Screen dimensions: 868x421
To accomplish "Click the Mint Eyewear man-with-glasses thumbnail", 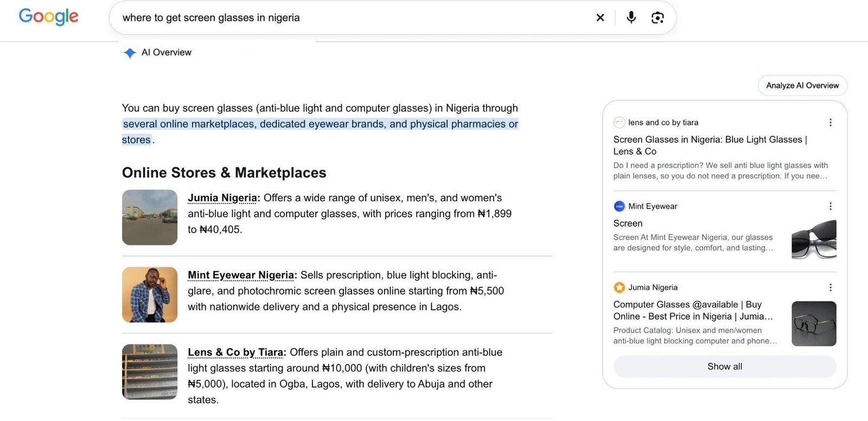I will coord(150,295).
